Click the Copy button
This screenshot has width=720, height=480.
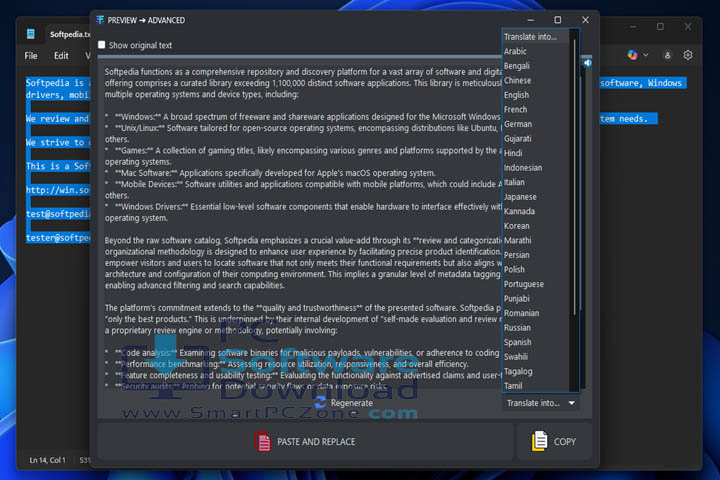(x=554, y=441)
